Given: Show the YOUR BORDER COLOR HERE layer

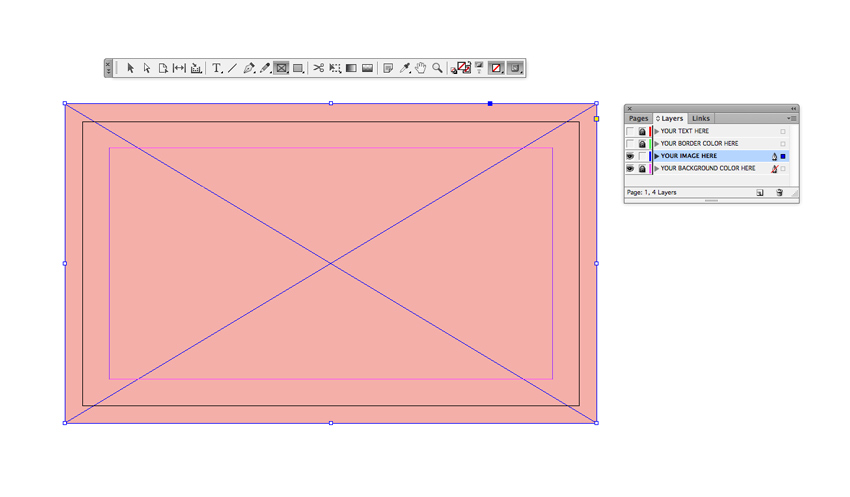Looking at the screenshot, I should point(630,144).
